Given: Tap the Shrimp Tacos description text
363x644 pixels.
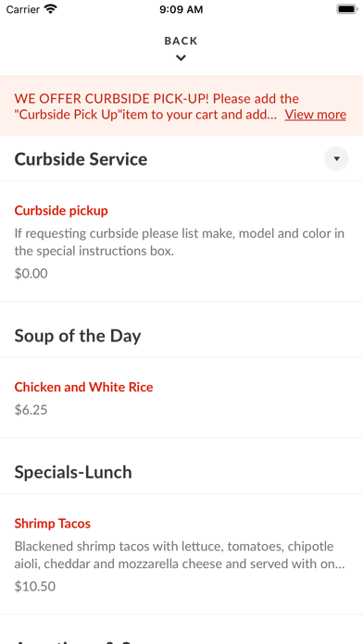Looking at the screenshot, I should (180, 555).
